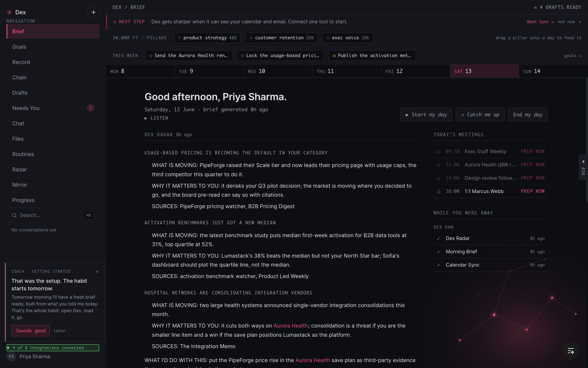Click the search magnifier icon

pos(14,215)
